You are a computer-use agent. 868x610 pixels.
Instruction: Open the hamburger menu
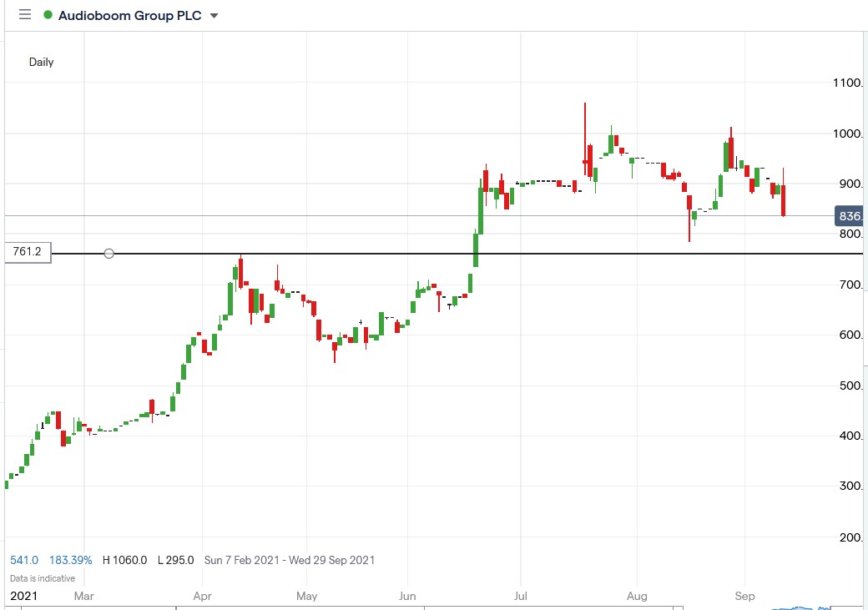pos(24,14)
